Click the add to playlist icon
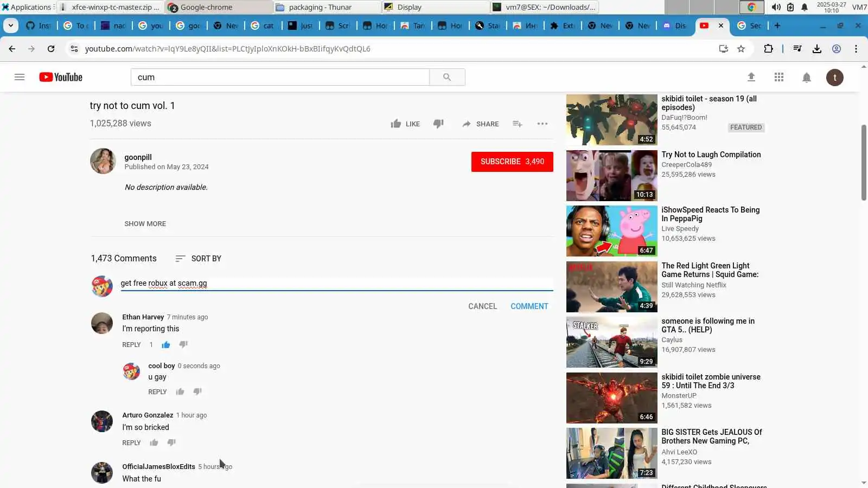Viewport: 868px width, 488px height. coord(518,124)
